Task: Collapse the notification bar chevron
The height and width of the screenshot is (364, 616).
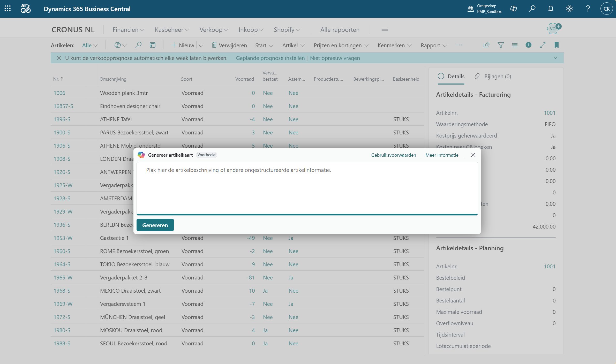Action: (x=555, y=58)
